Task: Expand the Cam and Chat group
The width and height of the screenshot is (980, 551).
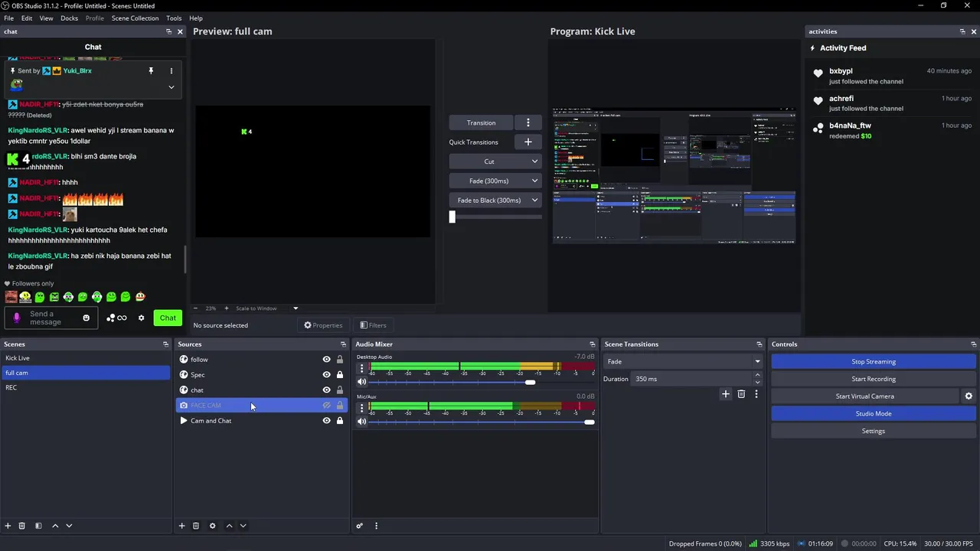Action: [x=183, y=421]
